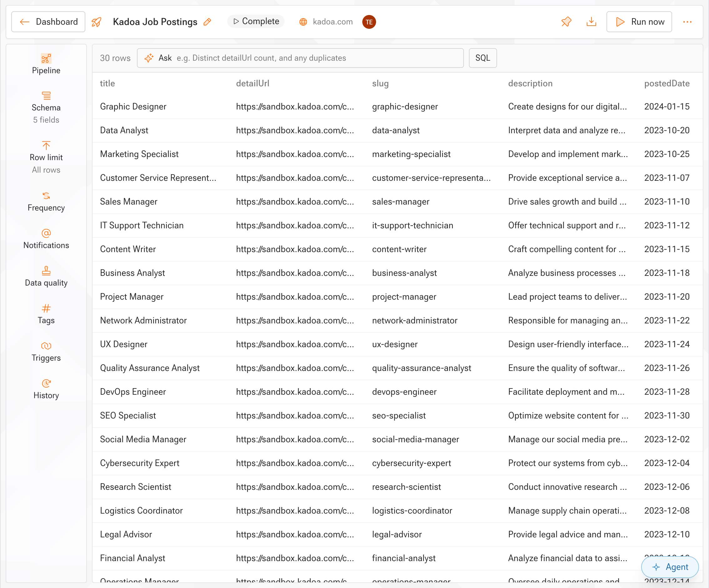Open the Agent assistant button
This screenshot has height=588, width=709.
coord(670,567)
